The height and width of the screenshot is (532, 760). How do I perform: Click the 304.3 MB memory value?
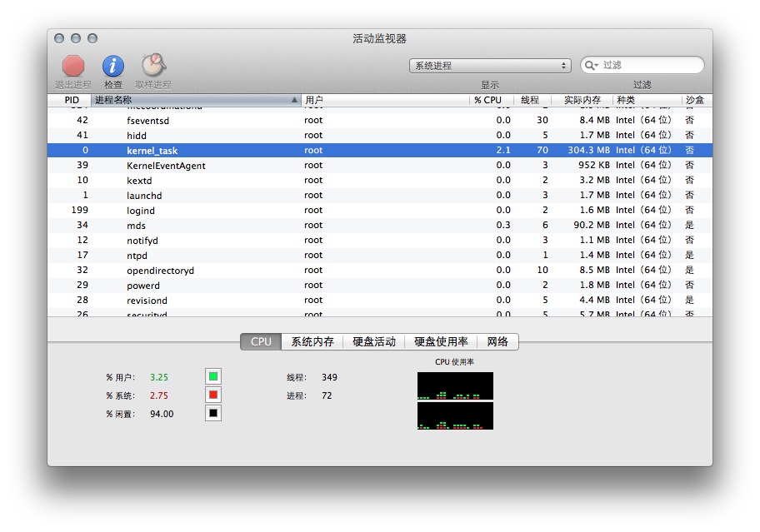(588, 150)
